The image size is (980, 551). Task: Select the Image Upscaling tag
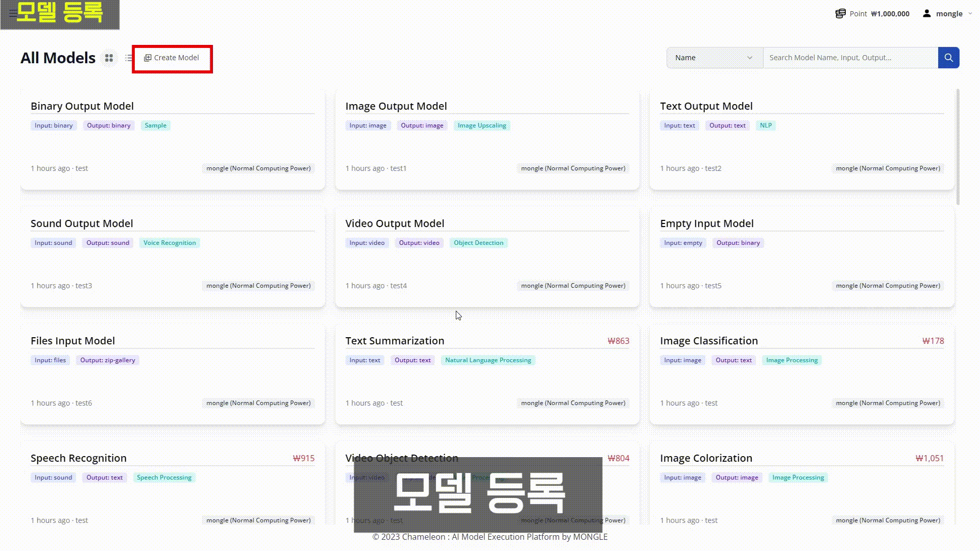481,126
